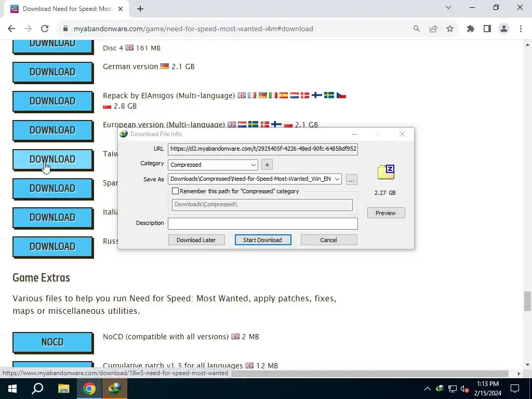Open the tab search chevron

448,7
